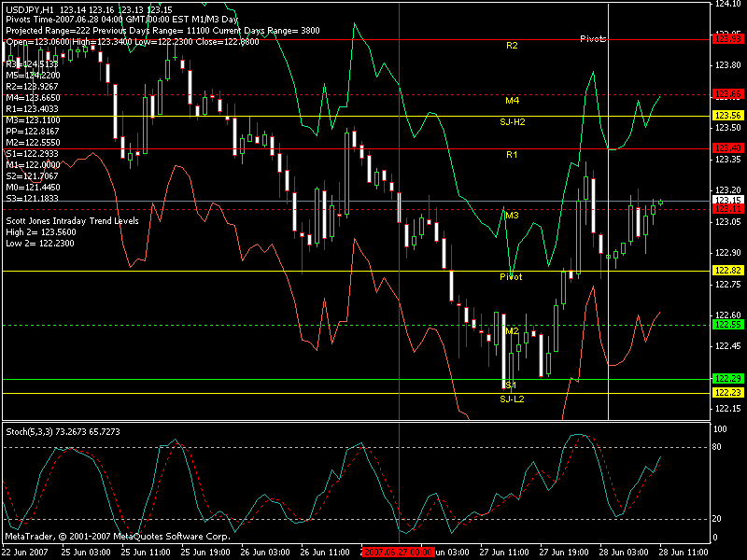Select the yellow 122.82 pivot price tag
The width and height of the screenshot is (747, 560).
(726, 271)
